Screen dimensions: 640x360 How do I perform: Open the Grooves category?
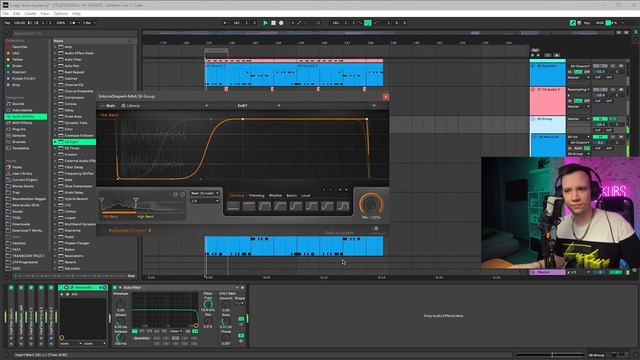[x=19, y=142]
